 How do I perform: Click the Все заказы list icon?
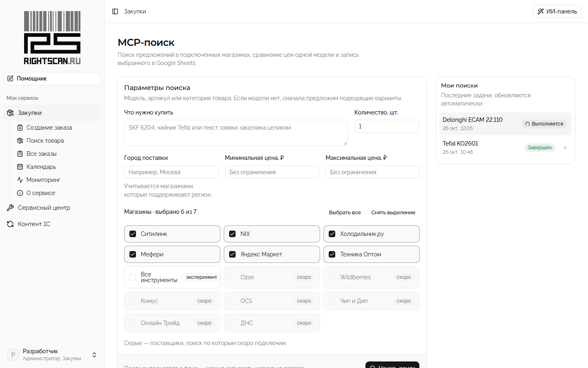(20, 154)
